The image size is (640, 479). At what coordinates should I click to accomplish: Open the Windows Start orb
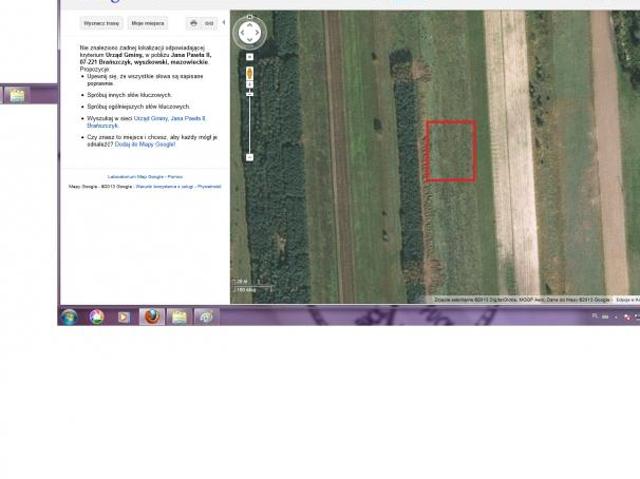[69, 317]
